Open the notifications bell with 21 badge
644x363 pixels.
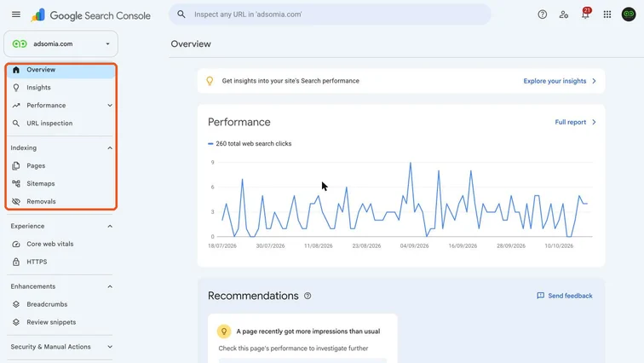(x=585, y=14)
